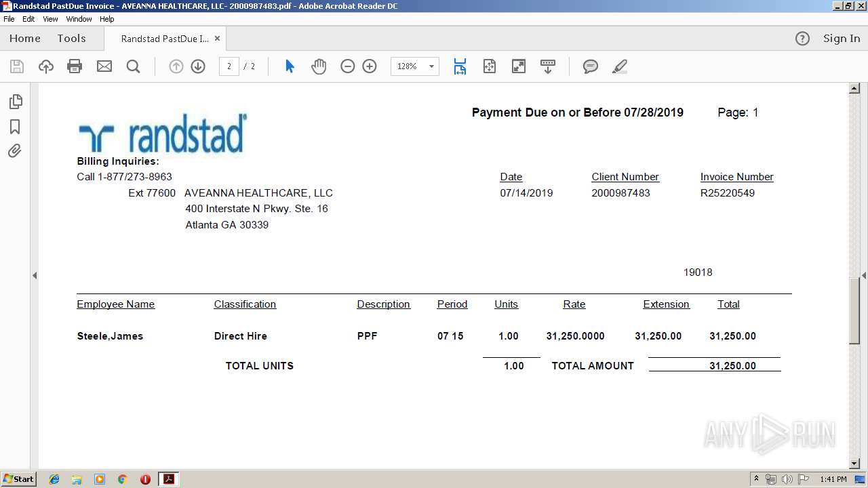Choose the Selection arrow tool

click(290, 66)
